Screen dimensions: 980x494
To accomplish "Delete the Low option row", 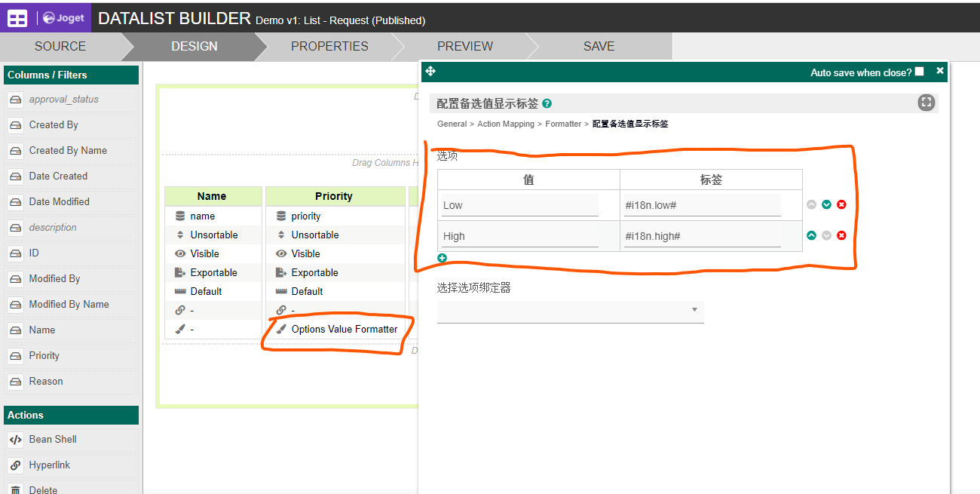I will (841, 204).
